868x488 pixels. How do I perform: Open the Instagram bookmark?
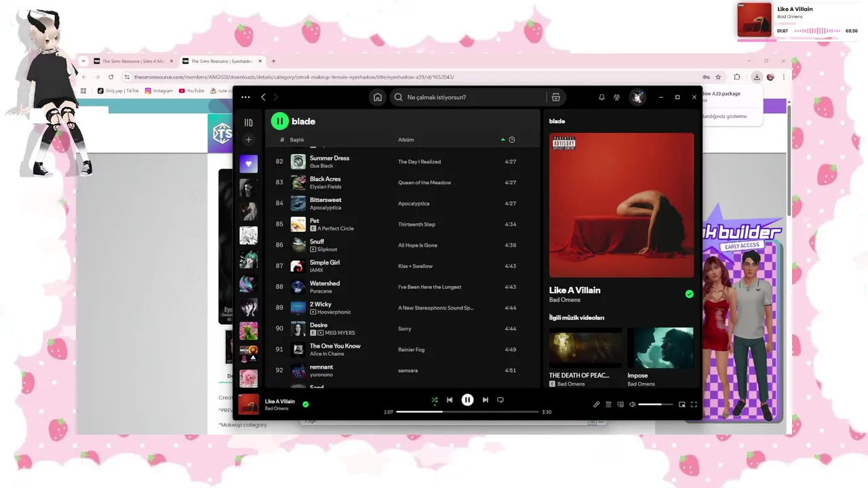pos(159,90)
